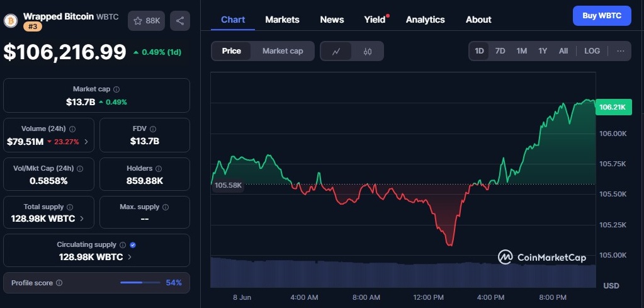This screenshot has width=644, height=308.
Task: Click the Profile score progress bar
Action: (x=140, y=283)
